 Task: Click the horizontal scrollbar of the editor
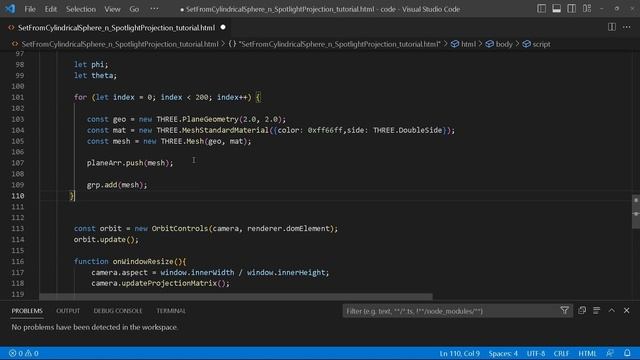236,296
